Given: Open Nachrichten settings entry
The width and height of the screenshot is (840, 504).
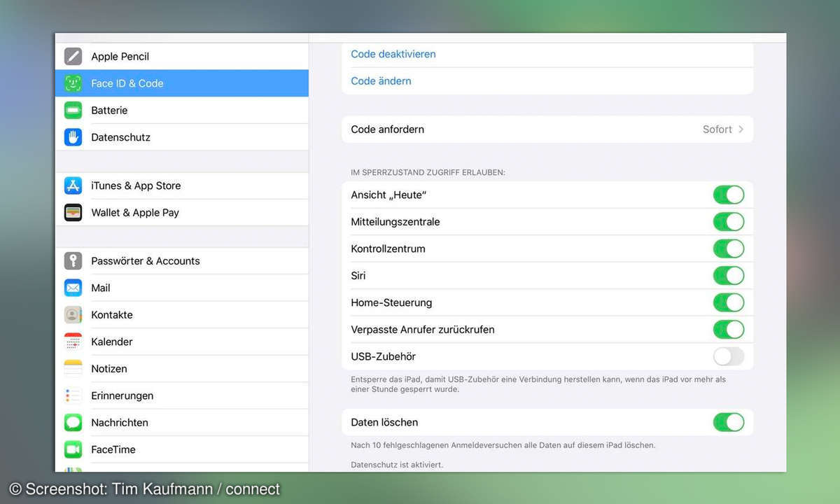Looking at the screenshot, I should (x=182, y=422).
